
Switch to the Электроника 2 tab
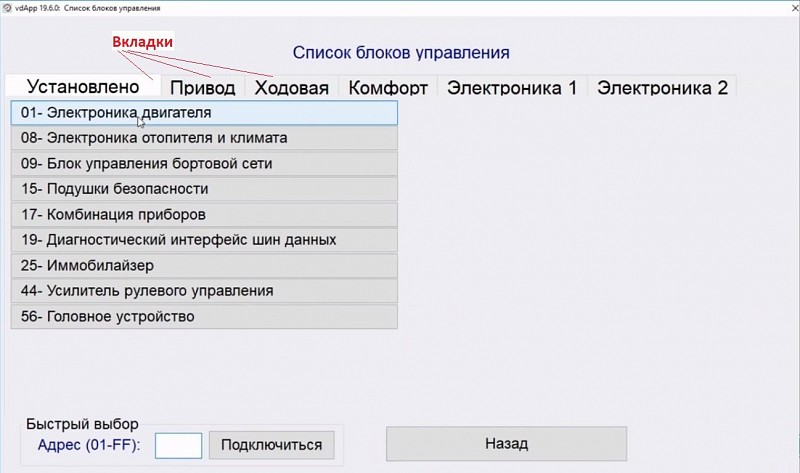click(x=662, y=88)
